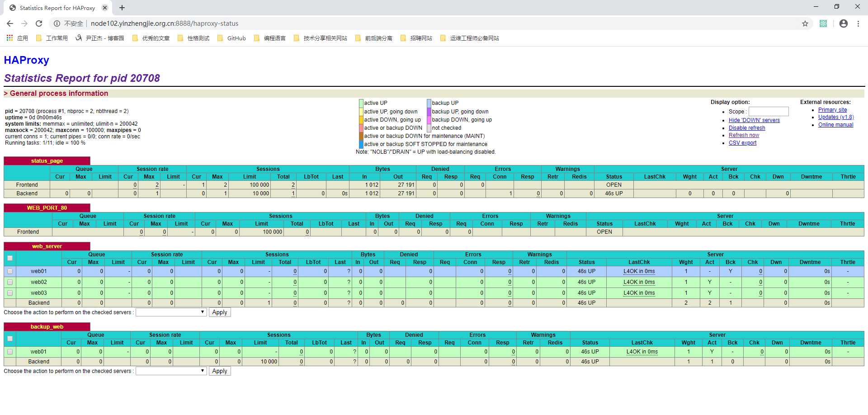Image resolution: width=868 pixels, height=415 pixels.
Task: Check the web_server web02 checkbox
Action: [10, 282]
